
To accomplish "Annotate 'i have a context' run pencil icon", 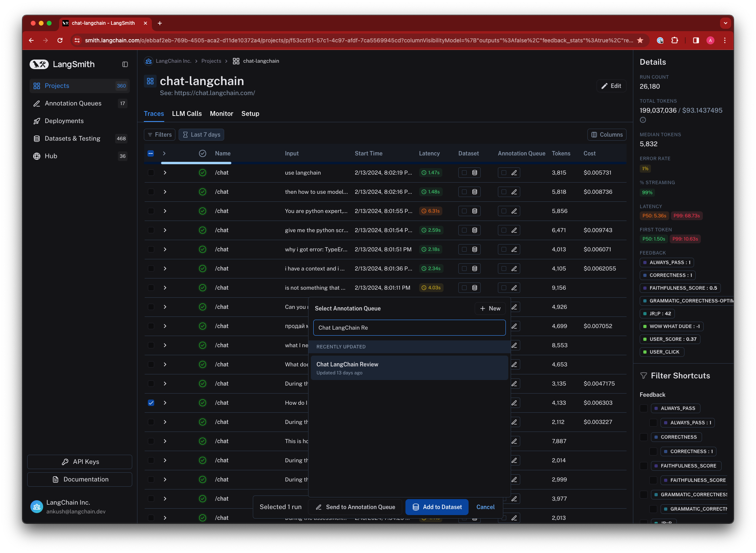I will pos(514,269).
